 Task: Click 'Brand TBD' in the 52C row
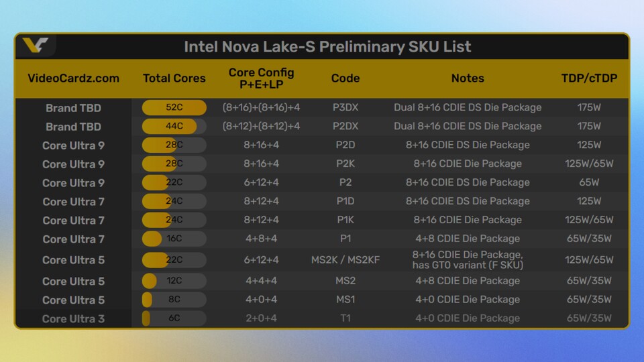pyautogui.click(x=74, y=108)
